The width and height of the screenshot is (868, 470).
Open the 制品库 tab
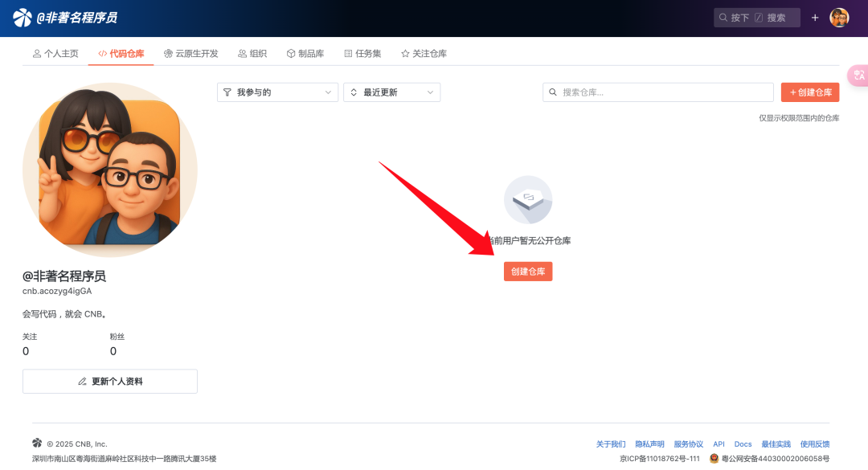(305, 53)
